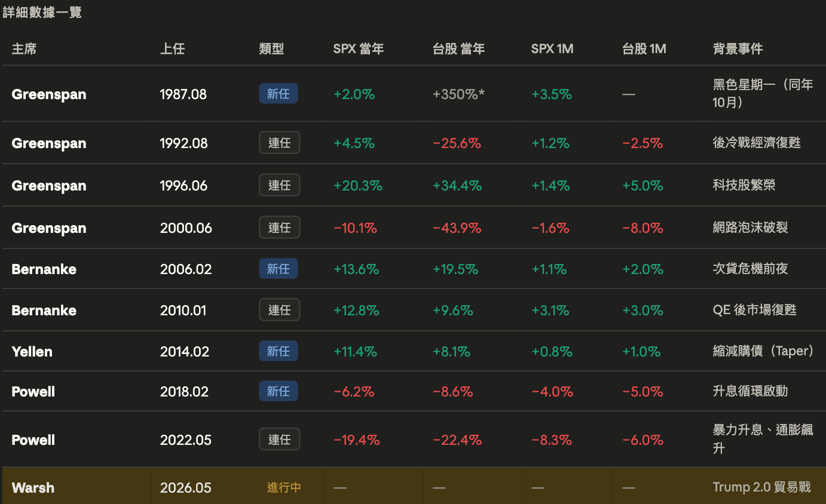Click the 後冷戰經濟復甦 event text
This screenshot has width=826, height=504.
point(757,143)
